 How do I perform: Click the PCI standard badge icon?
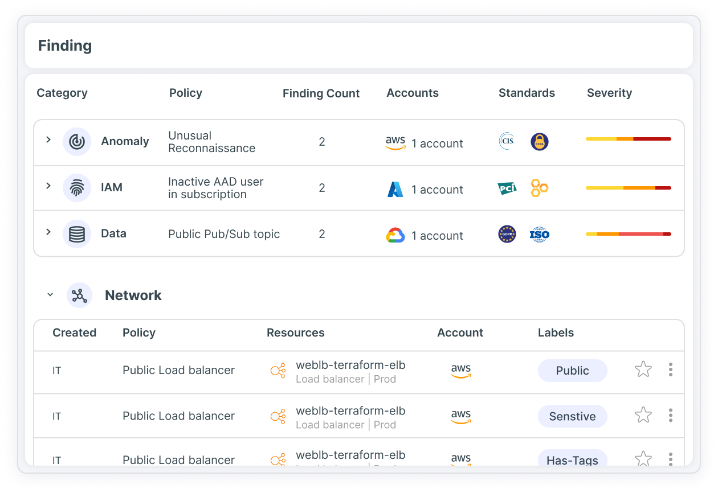pos(507,188)
